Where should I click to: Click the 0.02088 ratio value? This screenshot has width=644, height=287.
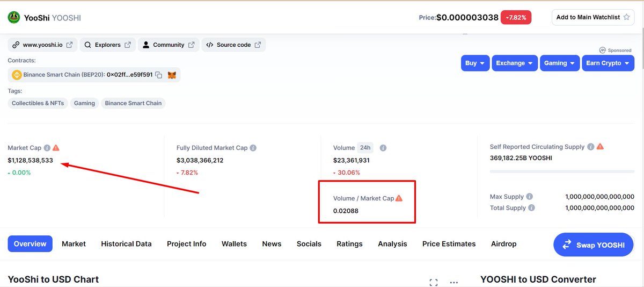pyautogui.click(x=346, y=211)
